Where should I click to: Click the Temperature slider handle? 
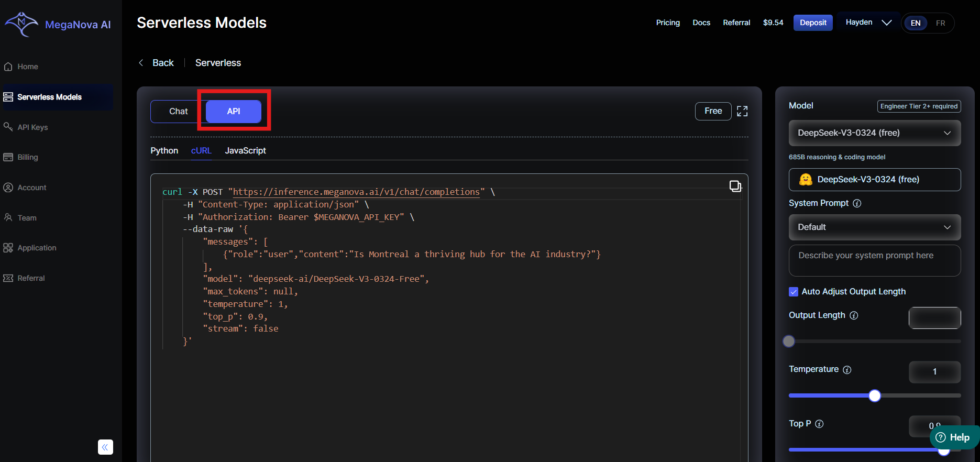click(874, 396)
